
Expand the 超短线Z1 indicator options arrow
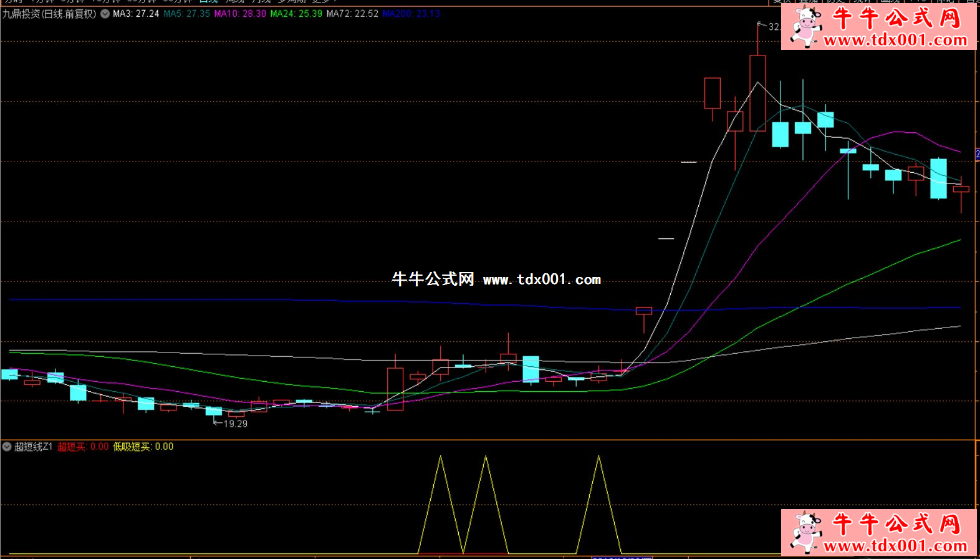[7, 447]
